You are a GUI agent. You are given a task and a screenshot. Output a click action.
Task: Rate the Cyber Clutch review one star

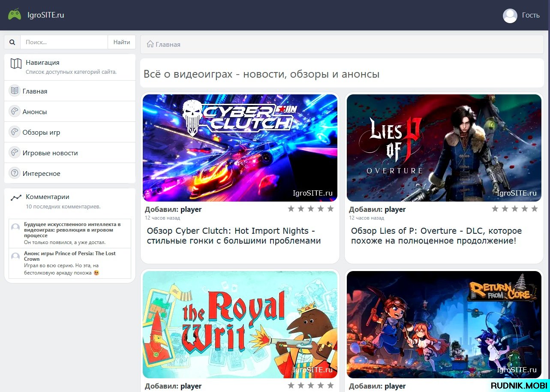291,209
